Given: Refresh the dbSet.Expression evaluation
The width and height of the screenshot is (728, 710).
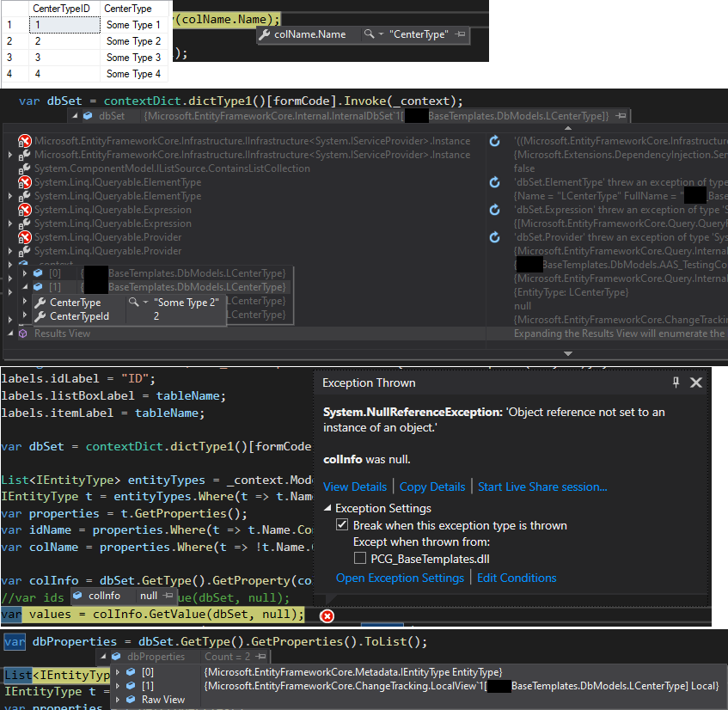Looking at the screenshot, I should (x=495, y=210).
